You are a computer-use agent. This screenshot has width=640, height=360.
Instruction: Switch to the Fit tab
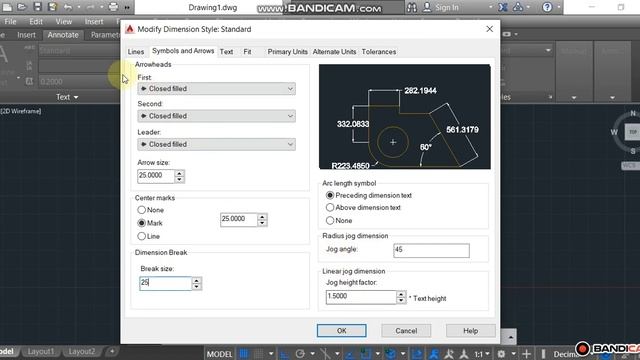247,52
